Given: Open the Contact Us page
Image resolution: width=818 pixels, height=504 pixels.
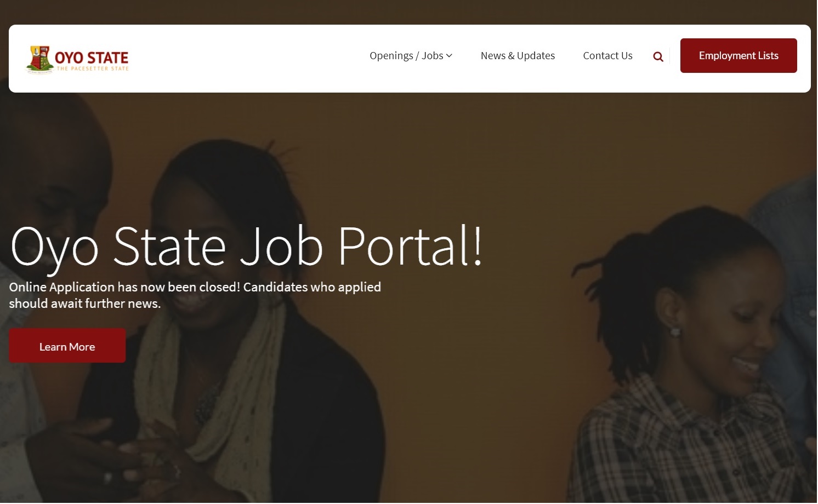Looking at the screenshot, I should tap(607, 56).
